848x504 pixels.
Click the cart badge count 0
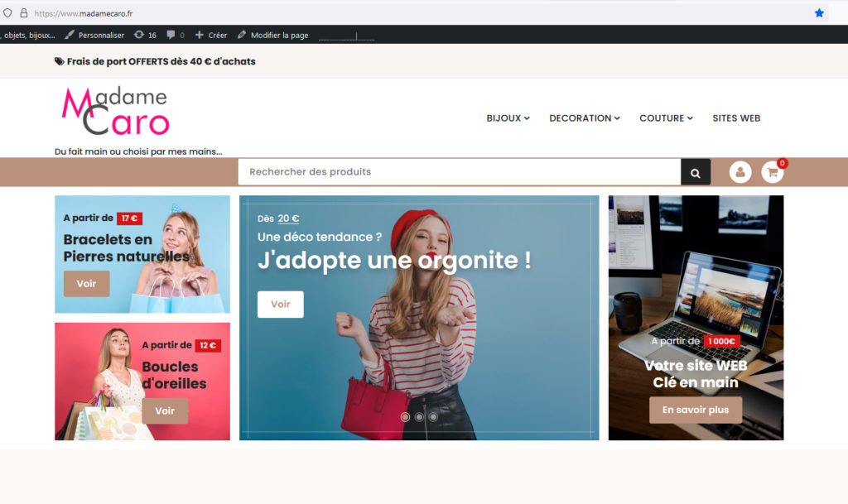782,163
